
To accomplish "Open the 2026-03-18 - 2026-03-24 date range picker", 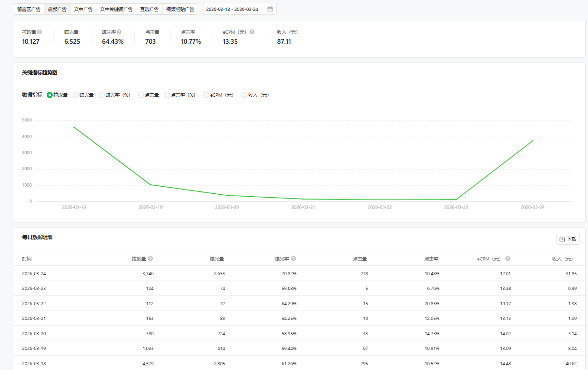I will [x=233, y=9].
